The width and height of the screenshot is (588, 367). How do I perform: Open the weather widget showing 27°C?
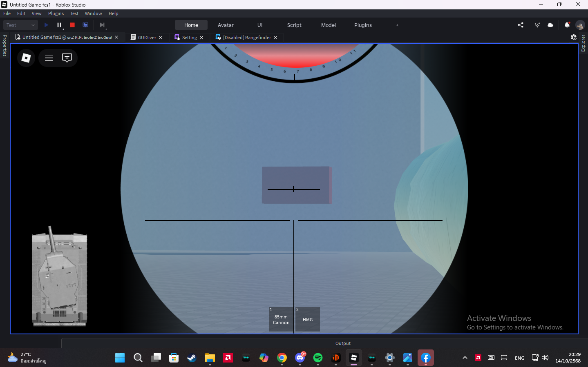(27, 358)
